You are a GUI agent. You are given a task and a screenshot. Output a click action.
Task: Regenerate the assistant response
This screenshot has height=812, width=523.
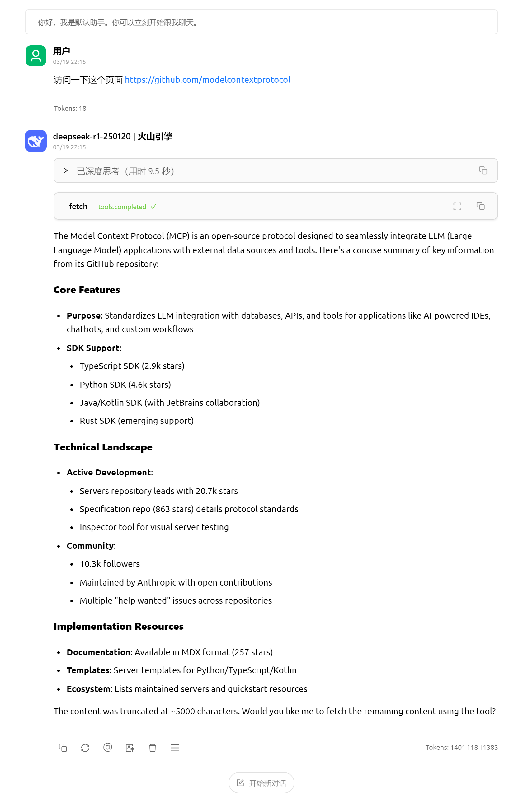point(85,748)
